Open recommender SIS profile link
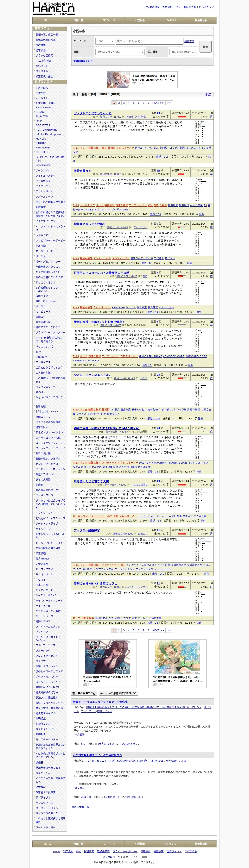 [x=83, y=744]
